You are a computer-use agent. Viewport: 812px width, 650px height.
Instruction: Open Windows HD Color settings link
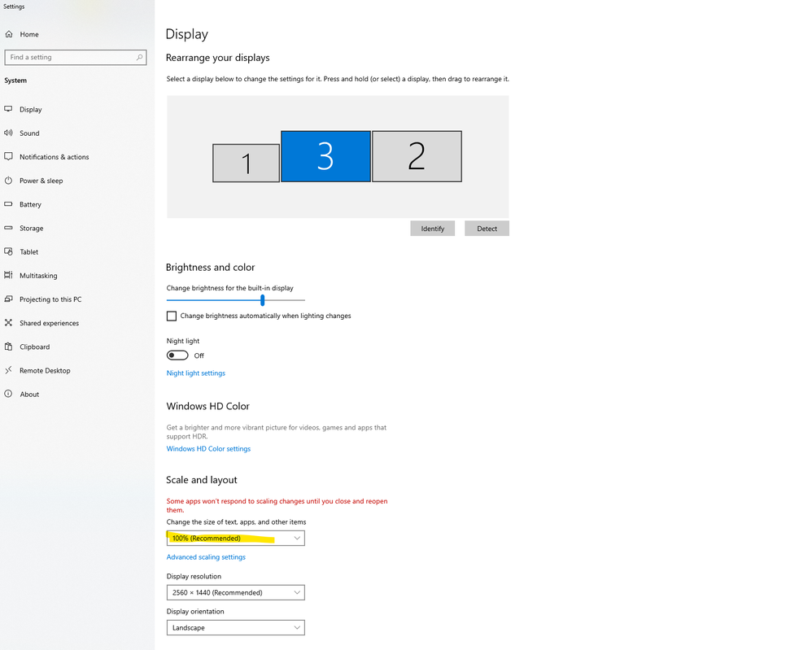pos(208,448)
